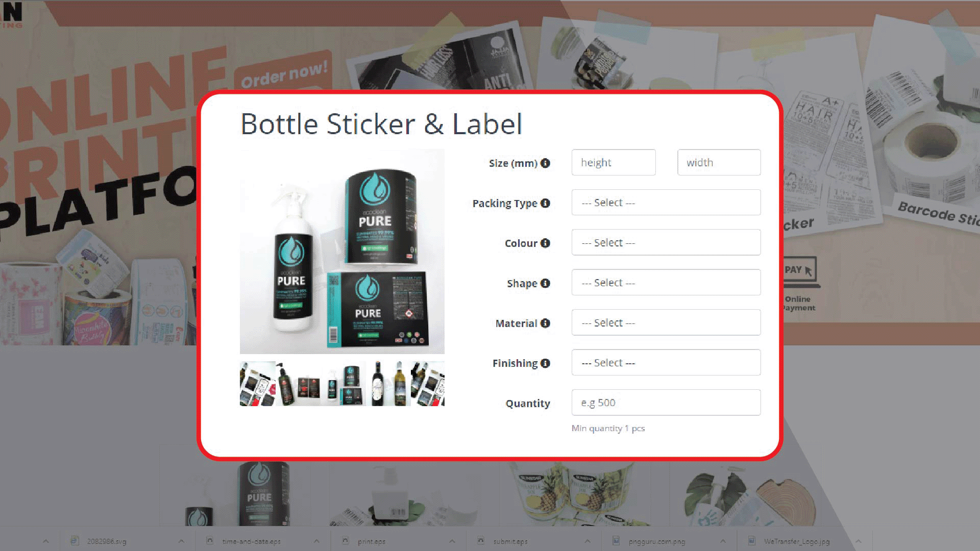
Task: Select the first bottle label thumbnail
Action: click(x=258, y=384)
